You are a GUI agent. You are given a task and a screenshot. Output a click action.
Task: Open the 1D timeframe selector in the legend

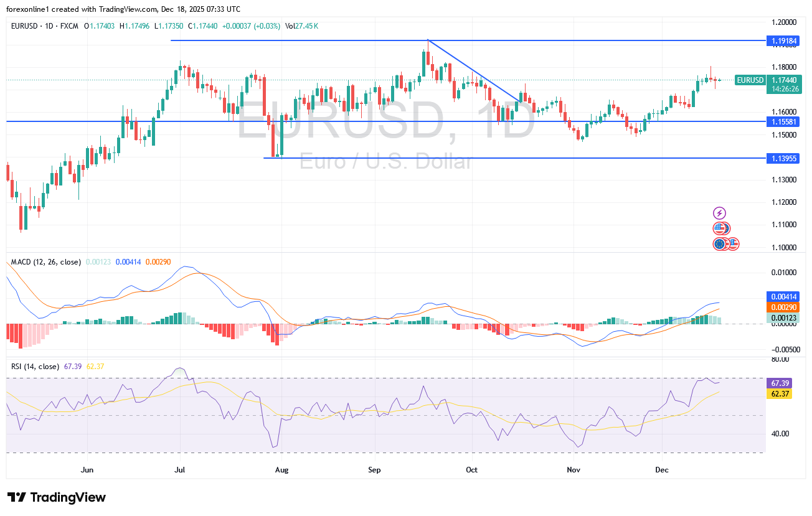click(x=49, y=27)
